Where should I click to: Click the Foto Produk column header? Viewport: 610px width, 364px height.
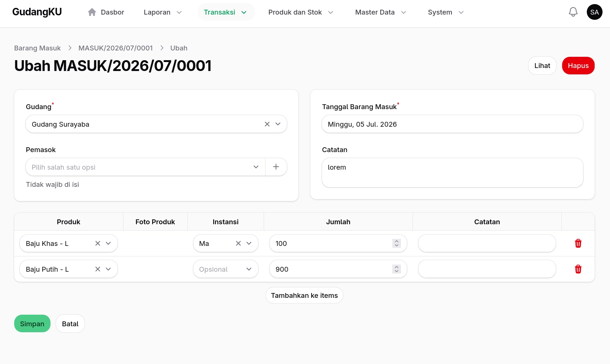[155, 222]
